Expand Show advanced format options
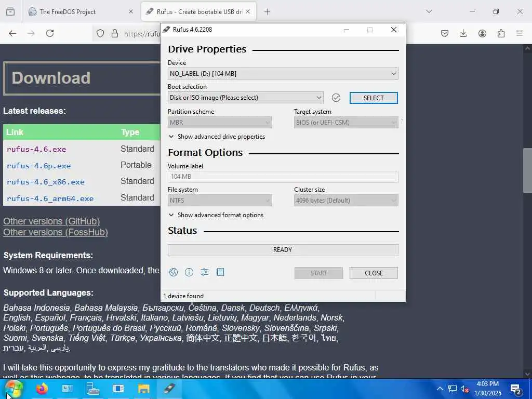Viewport: 532px width, 399px height. coord(216,215)
